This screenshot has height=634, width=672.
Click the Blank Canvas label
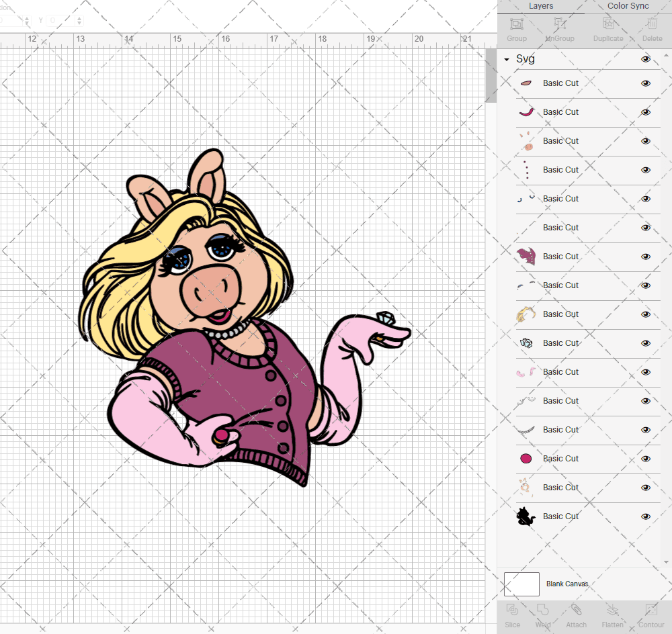(567, 584)
